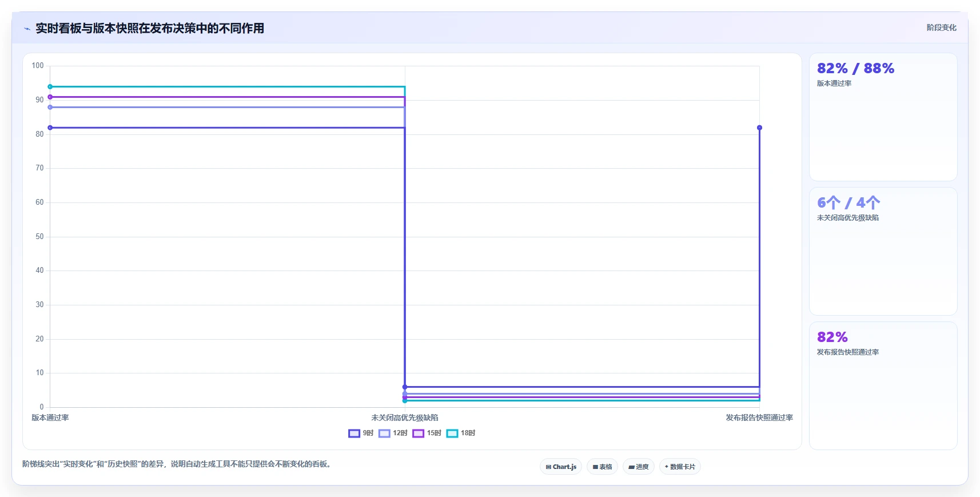Click the 12时 data point at 88
Viewport: 980px width, 497px height.
pyautogui.click(x=50, y=107)
